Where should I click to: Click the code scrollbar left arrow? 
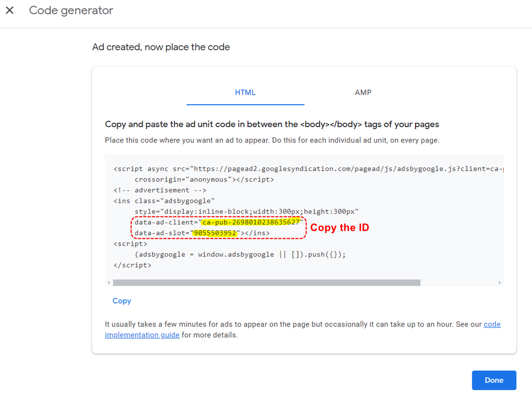[109, 282]
